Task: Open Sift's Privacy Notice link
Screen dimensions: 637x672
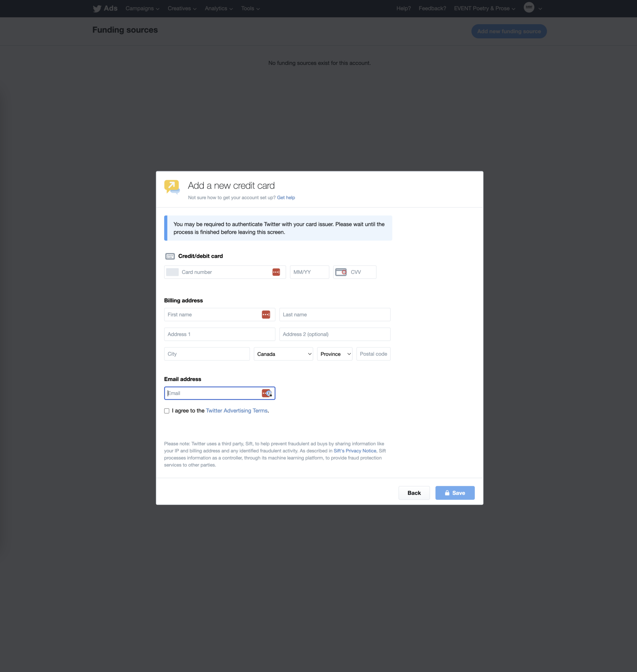Action: pos(354,451)
